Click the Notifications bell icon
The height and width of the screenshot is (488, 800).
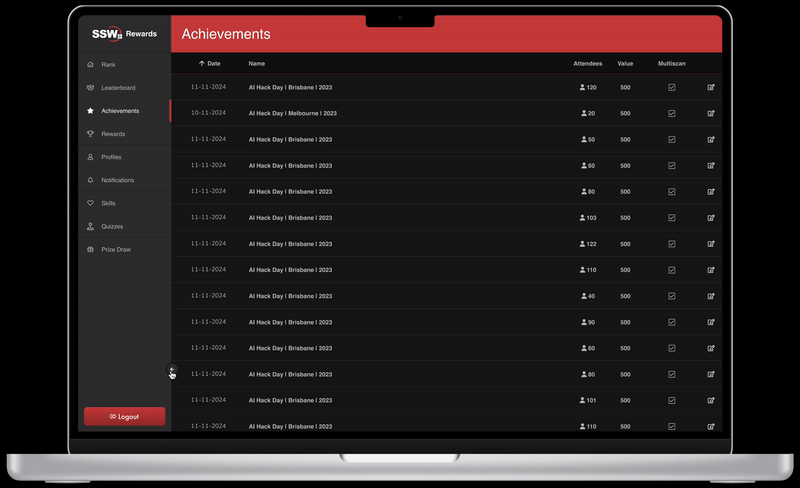91,180
